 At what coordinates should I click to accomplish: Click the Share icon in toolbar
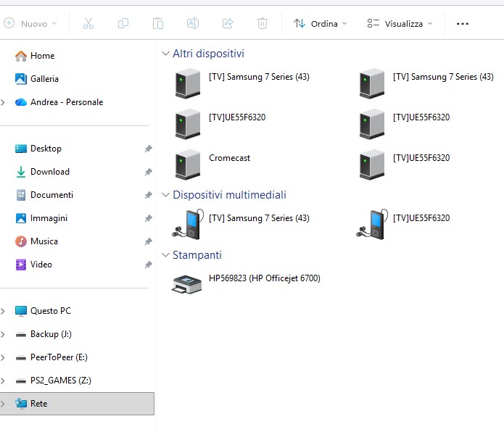point(228,23)
